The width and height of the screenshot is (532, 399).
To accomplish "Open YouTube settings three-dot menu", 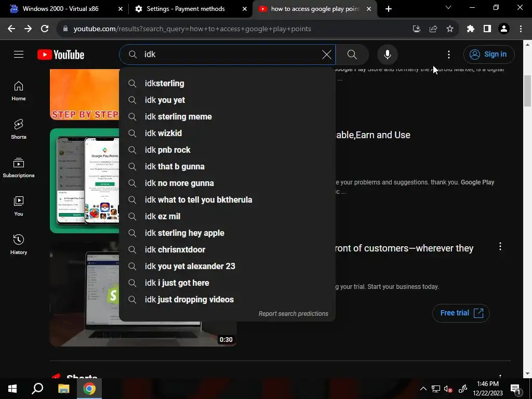I will (448, 54).
